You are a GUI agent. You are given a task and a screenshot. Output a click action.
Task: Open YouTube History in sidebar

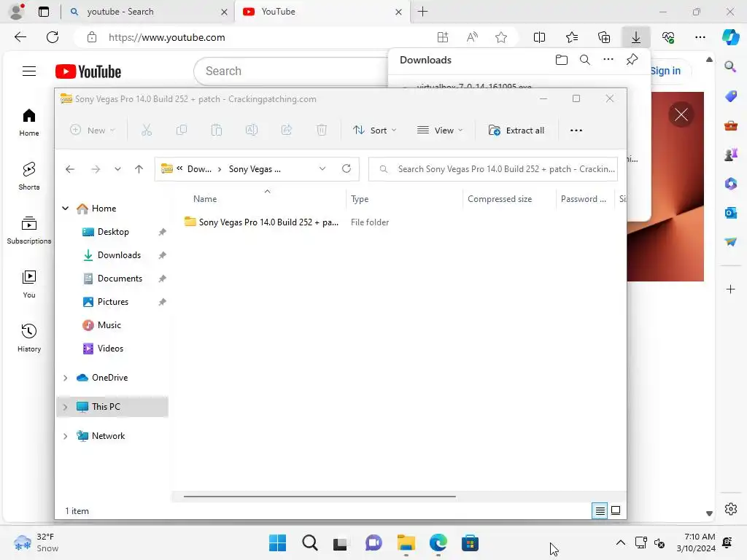pyautogui.click(x=29, y=338)
